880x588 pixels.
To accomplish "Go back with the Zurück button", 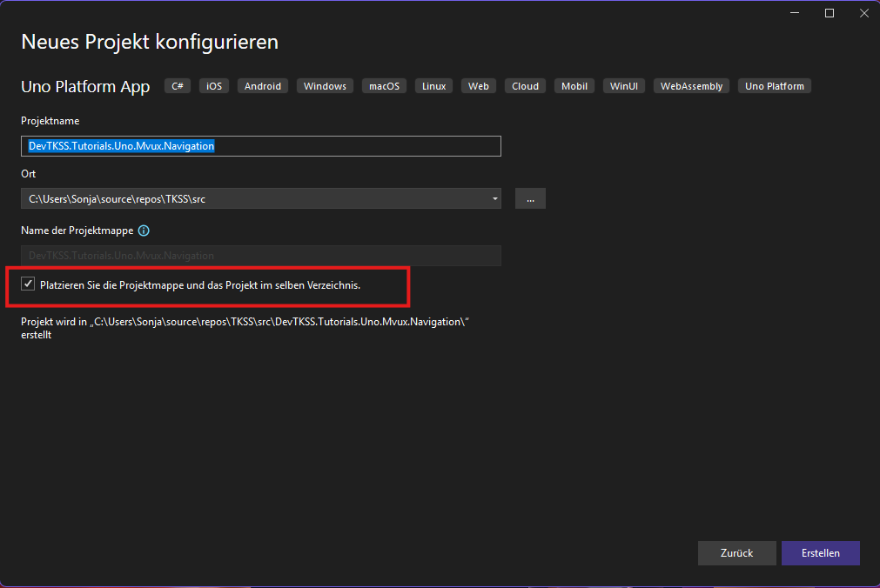I will point(736,552).
